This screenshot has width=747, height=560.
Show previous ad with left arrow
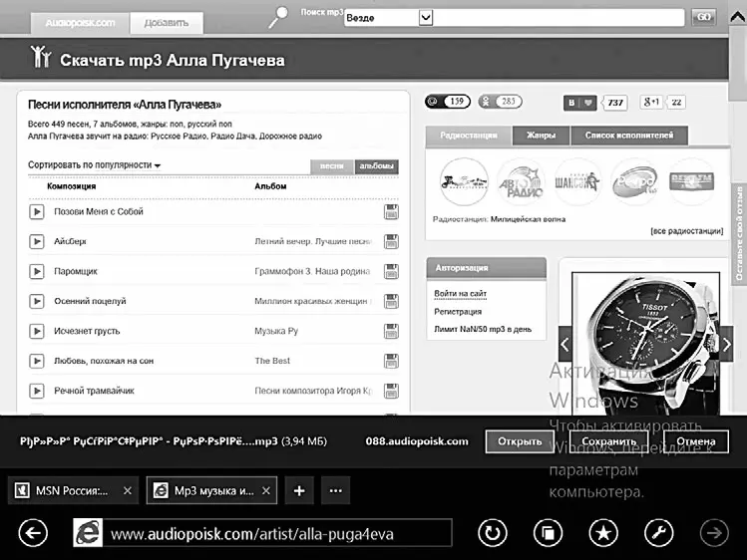click(x=565, y=344)
